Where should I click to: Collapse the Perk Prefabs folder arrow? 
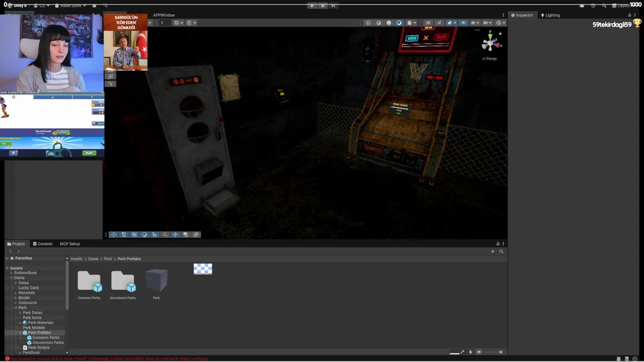(x=20, y=333)
